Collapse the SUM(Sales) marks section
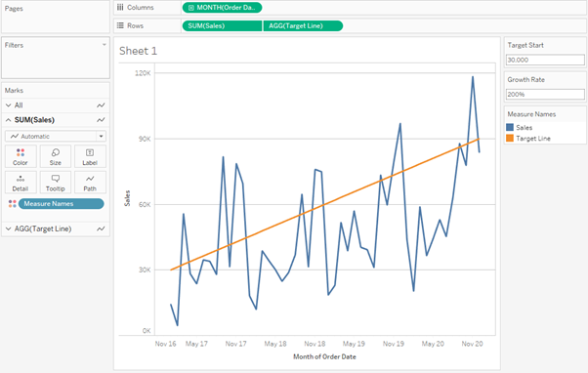The width and height of the screenshot is (588, 373). (x=8, y=120)
